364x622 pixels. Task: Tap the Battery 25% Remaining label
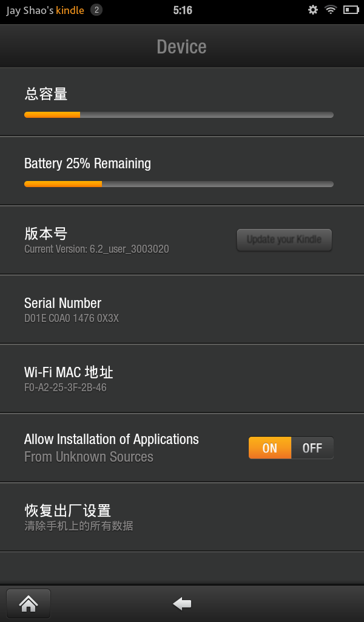(87, 163)
